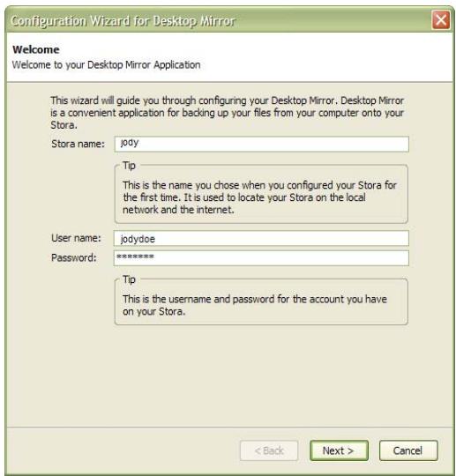Select the User name field containing jodydoe
The height and width of the screenshot is (476, 456).
pos(261,238)
